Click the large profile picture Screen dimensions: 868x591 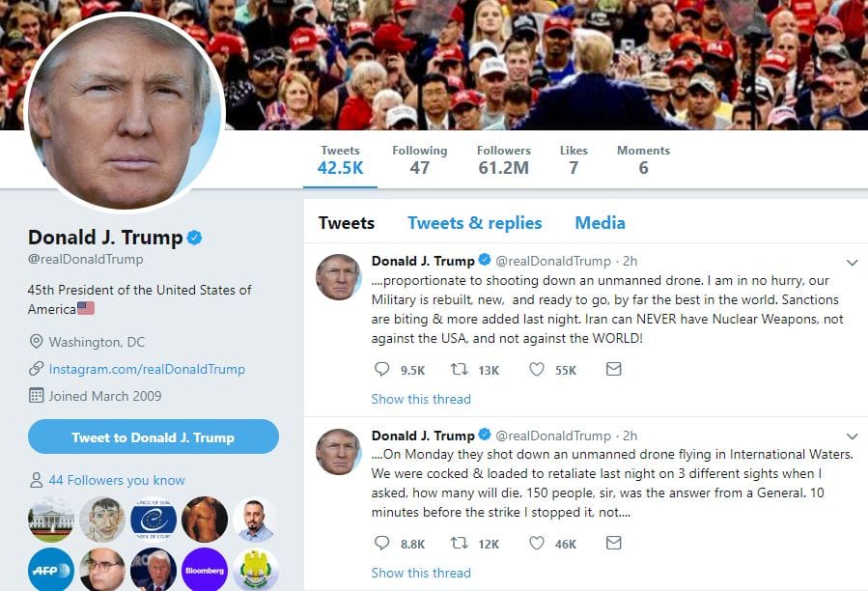[124, 111]
